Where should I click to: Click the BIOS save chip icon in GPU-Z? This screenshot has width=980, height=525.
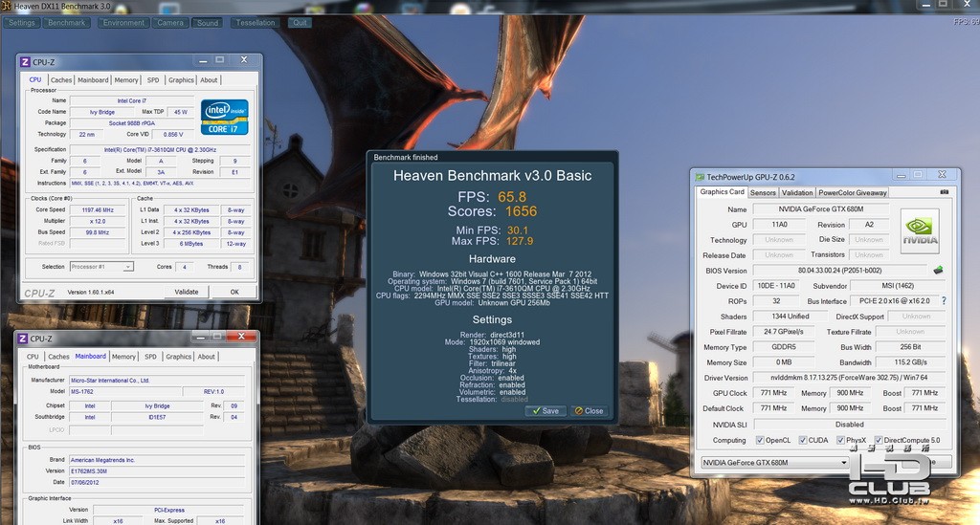[x=938, y=271]
